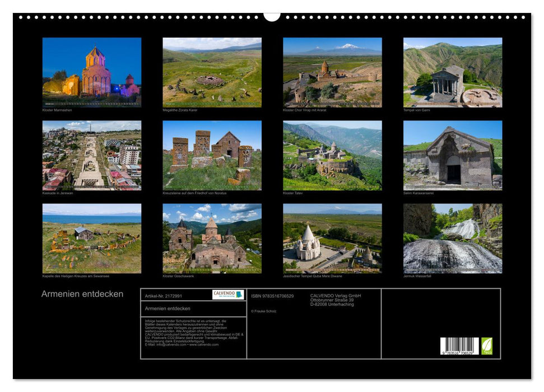Click the Calvendo publisher logo
Image resolution: width=544 pixels, height=392 pixels.
coord(229,294)
